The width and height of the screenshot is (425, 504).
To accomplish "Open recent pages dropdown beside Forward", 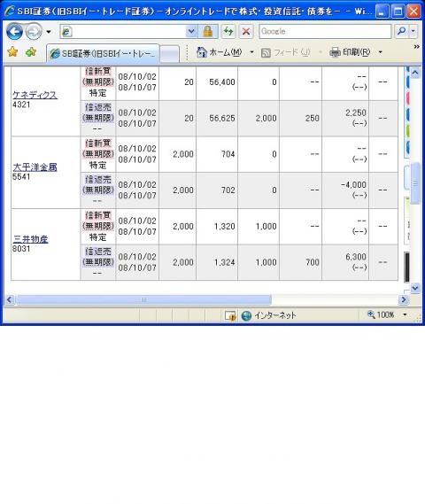I will point(49,32).
